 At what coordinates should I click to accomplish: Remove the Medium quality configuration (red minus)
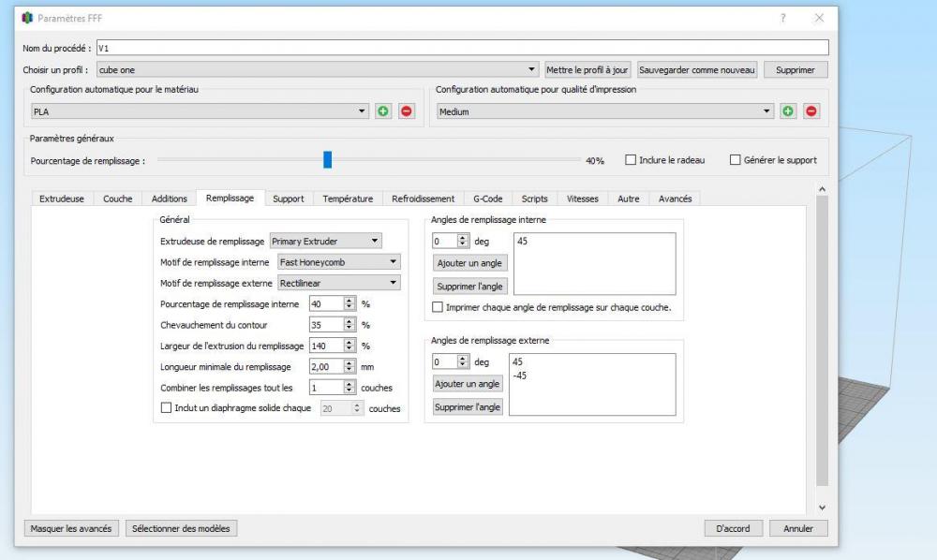[x=811, y=111]
